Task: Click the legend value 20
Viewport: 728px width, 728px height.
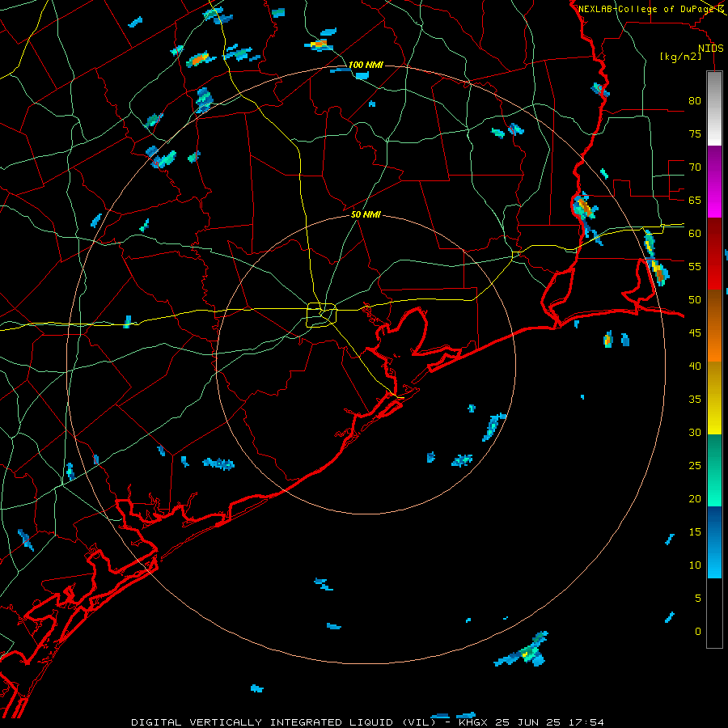Action: [695, 498]
